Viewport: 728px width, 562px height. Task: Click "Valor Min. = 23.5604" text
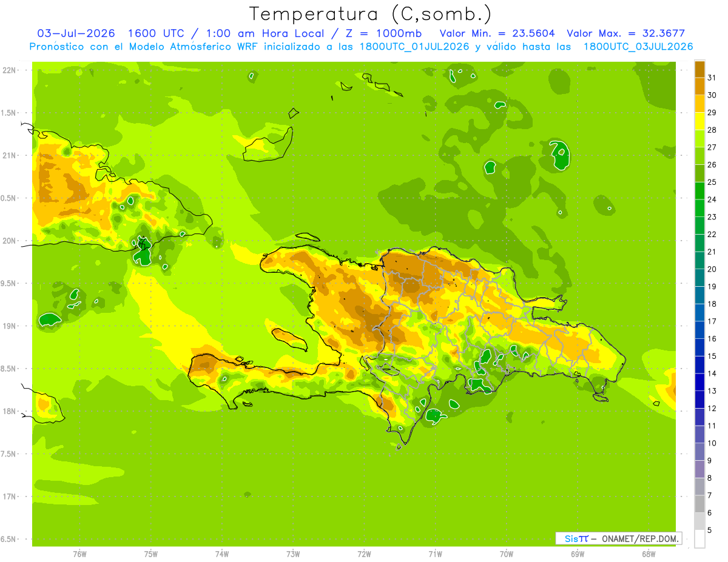click(x=497, y=33)
